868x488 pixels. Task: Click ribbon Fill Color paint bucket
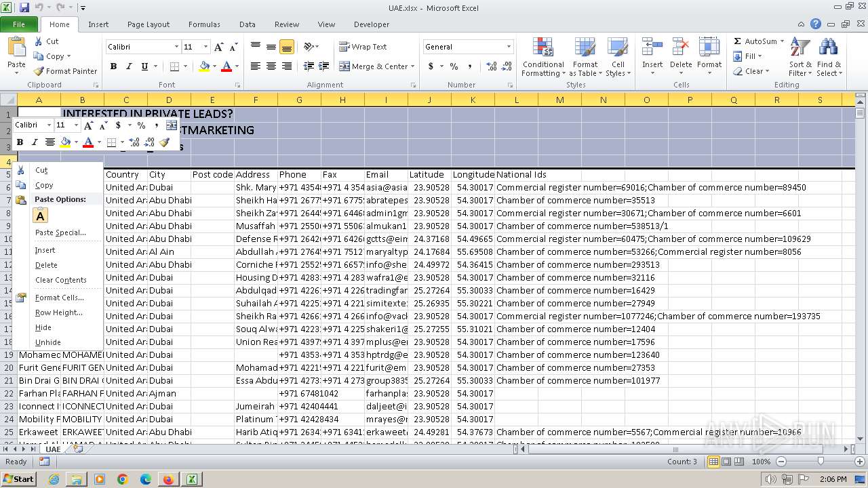tap(204, 66)
